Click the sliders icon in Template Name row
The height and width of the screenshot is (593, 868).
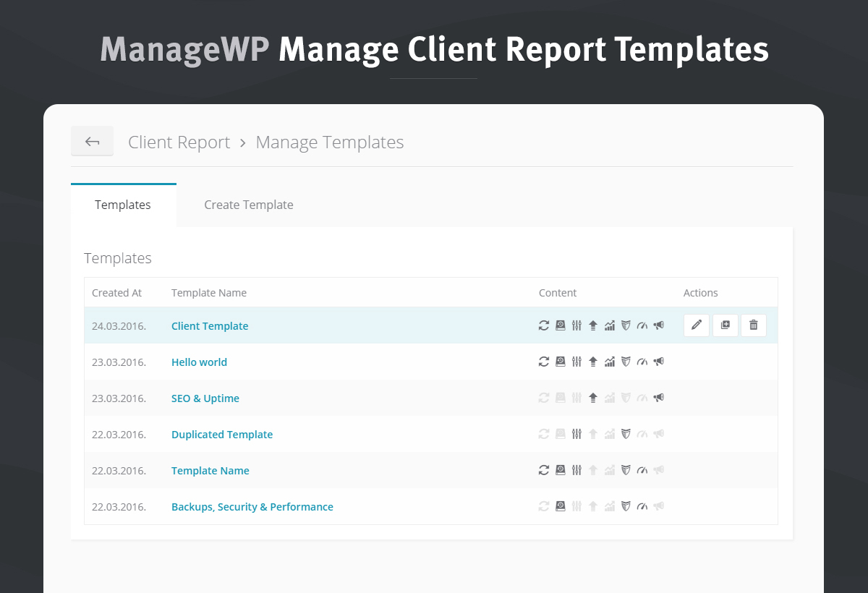[x=576, y=470]
